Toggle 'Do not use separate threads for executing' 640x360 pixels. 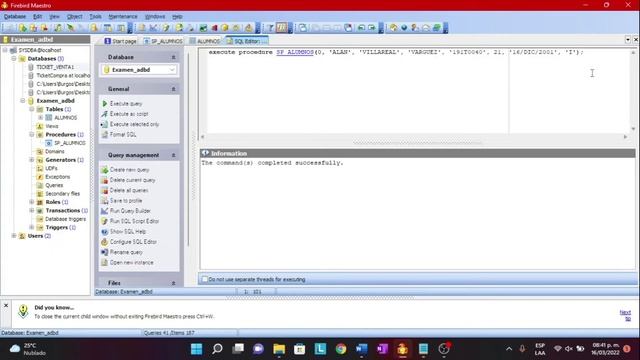point(205,280)
